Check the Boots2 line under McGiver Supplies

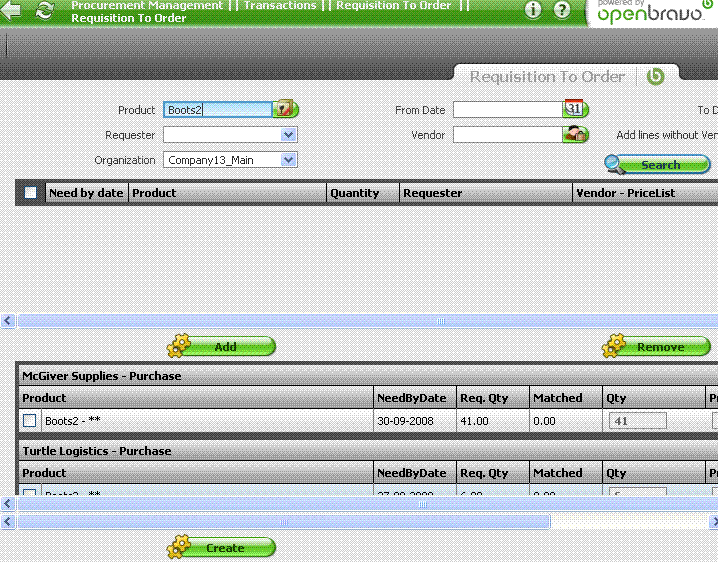[30, 421]
